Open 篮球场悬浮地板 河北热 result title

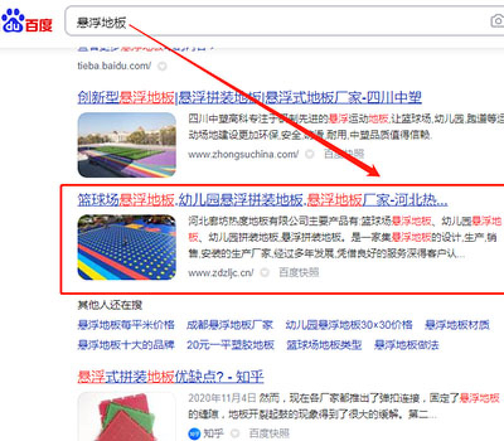pos(262,200)
